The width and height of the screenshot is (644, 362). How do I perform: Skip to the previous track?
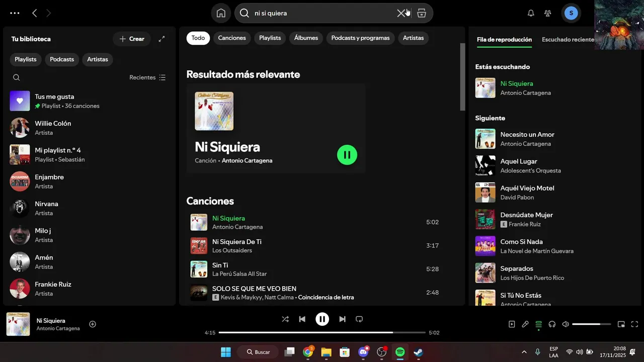(x=302, y=319)
